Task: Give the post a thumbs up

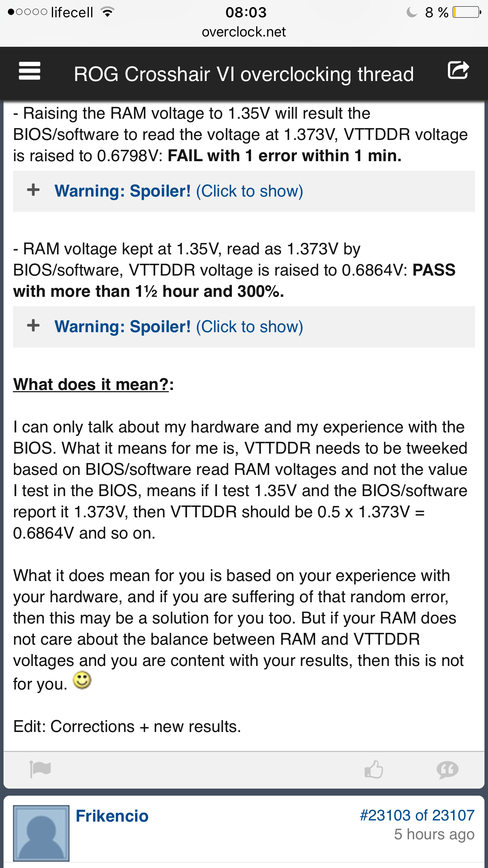Action: tap(374, 769)
